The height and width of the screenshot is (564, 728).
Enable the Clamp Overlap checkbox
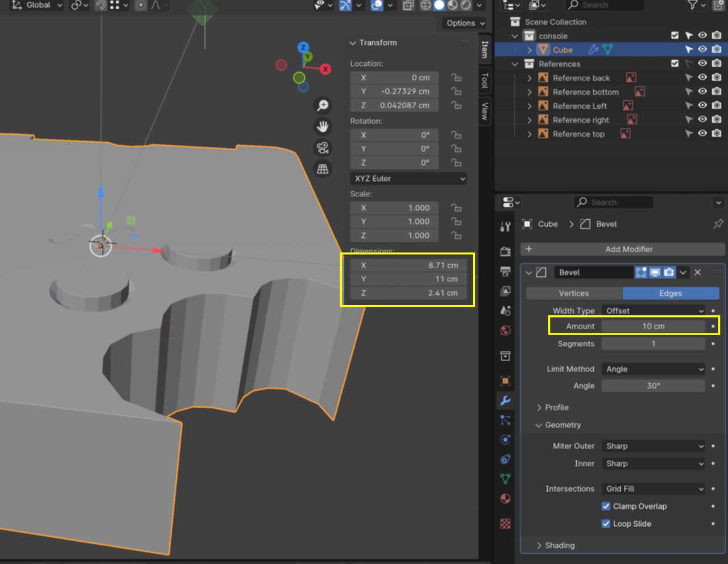click(606, 506)
